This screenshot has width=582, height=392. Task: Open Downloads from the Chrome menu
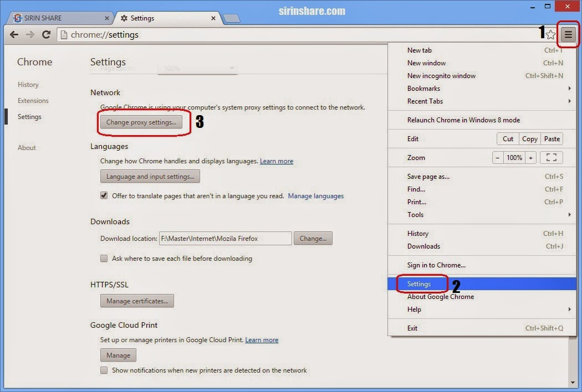(x=482, y=246)
